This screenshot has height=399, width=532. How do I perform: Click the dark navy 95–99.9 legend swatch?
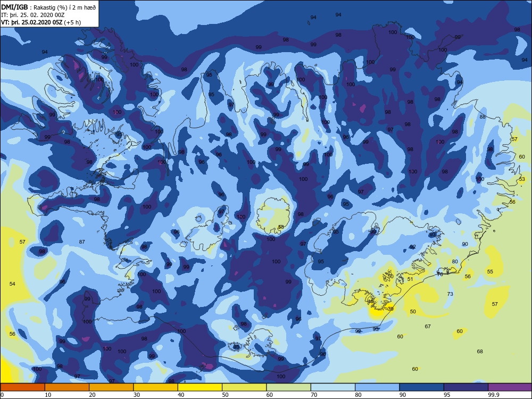point(466,387)
